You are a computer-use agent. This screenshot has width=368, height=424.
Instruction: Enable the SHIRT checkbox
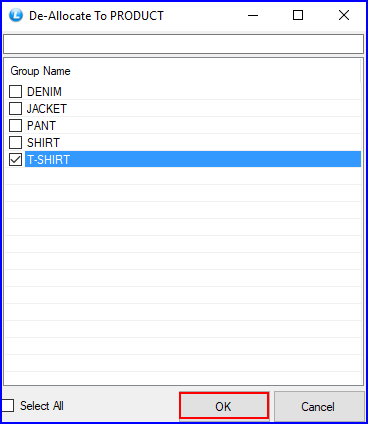(15, 142)
